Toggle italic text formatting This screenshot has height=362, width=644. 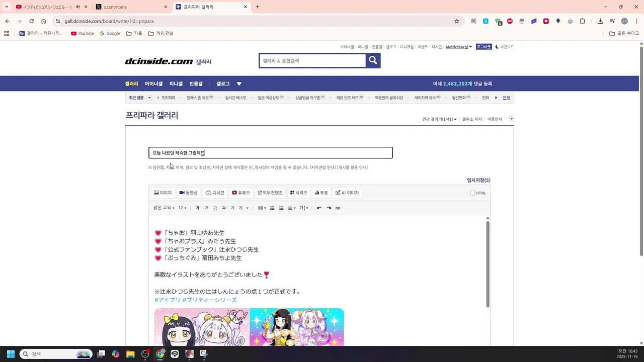[206, 208]
